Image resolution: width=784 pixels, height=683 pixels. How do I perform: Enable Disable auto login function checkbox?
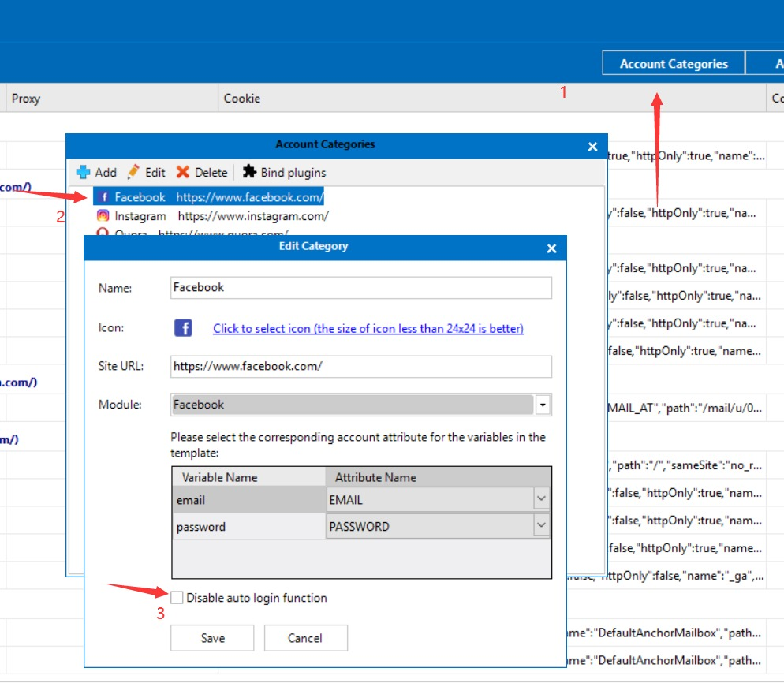point(177,598)
